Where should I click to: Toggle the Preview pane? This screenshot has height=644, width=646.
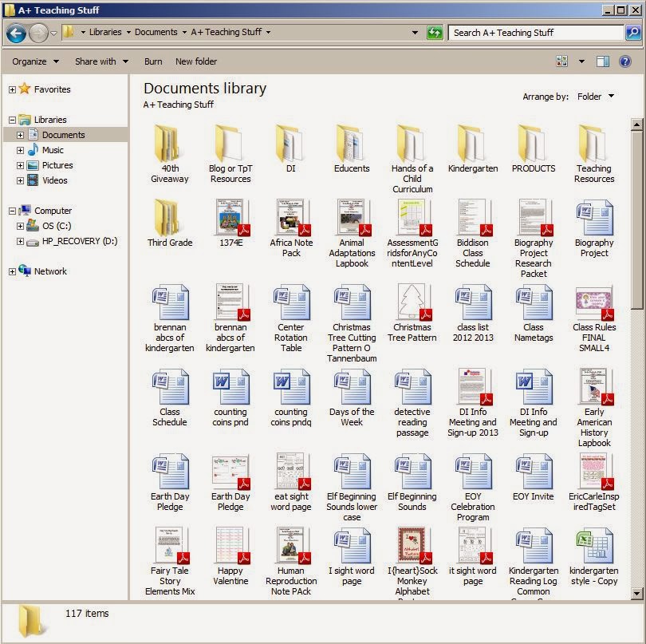(x=604, y=61)
